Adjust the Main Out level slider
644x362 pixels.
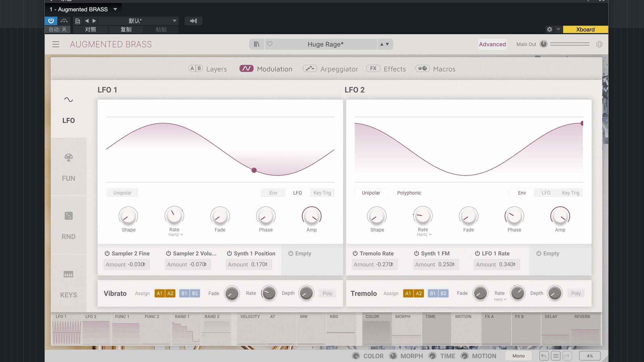click(x=570, y=44)
